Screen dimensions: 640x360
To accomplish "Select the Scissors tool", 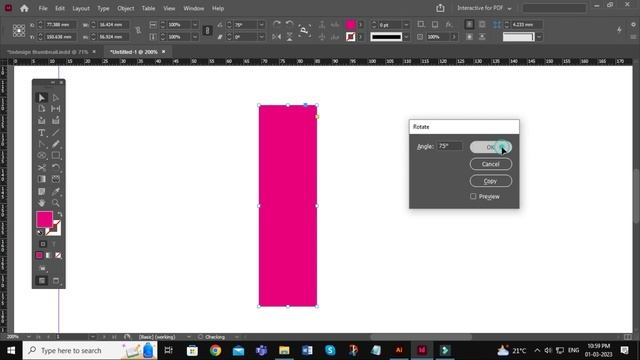I will [x=42, y=167].
